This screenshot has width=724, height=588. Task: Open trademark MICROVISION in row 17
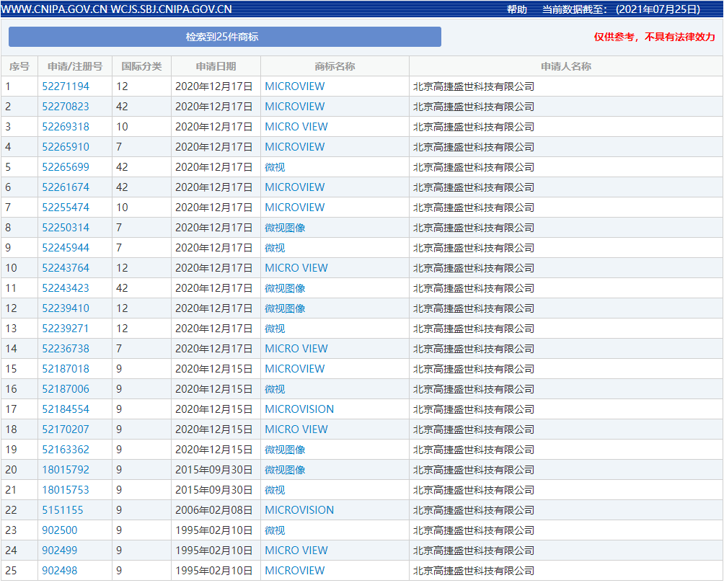[x=299, y=409]
